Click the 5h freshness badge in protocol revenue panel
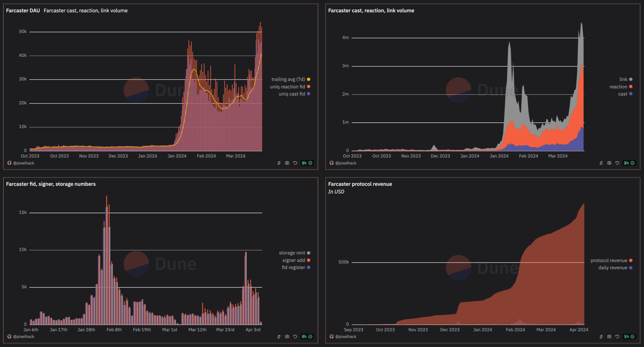Screen dimensions: 644x347 (x=629, y=336)
